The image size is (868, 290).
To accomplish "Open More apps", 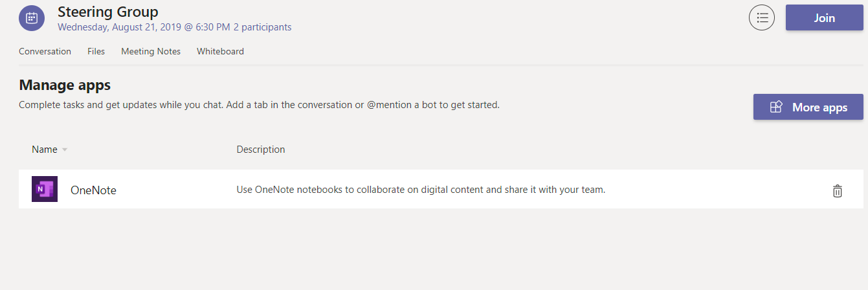I will click(808, 107).
